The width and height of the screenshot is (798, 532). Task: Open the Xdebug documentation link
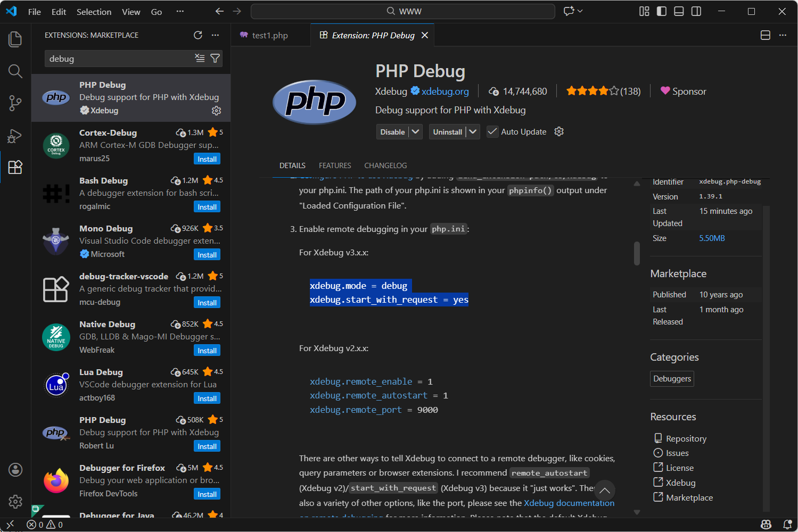(x=569, y=503)
